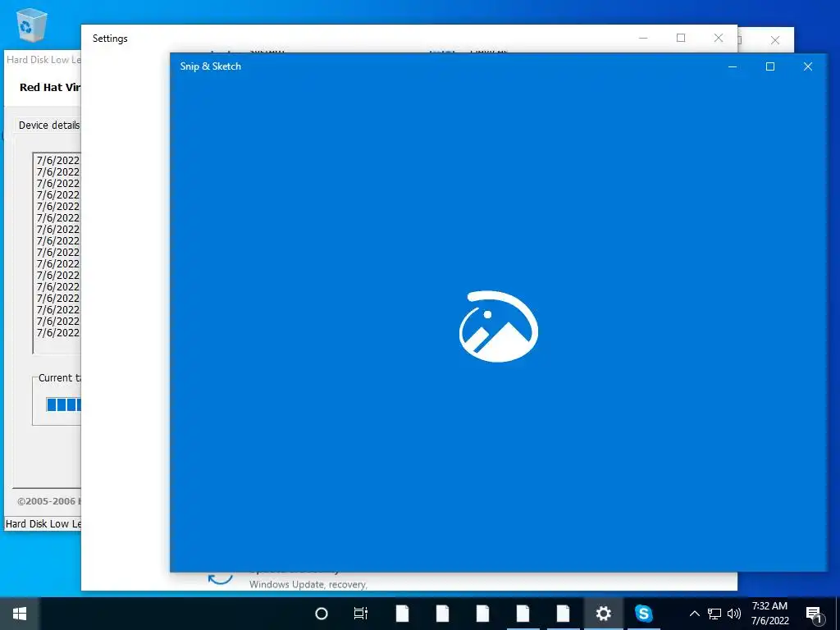The image size is (840, 630).
Task: Switch to Settings via taskbar gear icon
Action: pyautogui.click(x=603, y=614)
